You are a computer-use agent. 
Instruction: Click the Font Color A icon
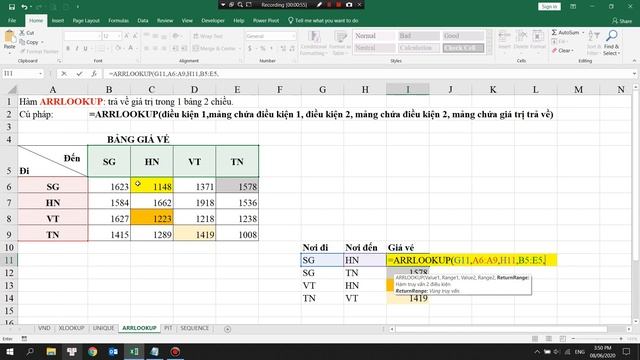pos(131,49)
